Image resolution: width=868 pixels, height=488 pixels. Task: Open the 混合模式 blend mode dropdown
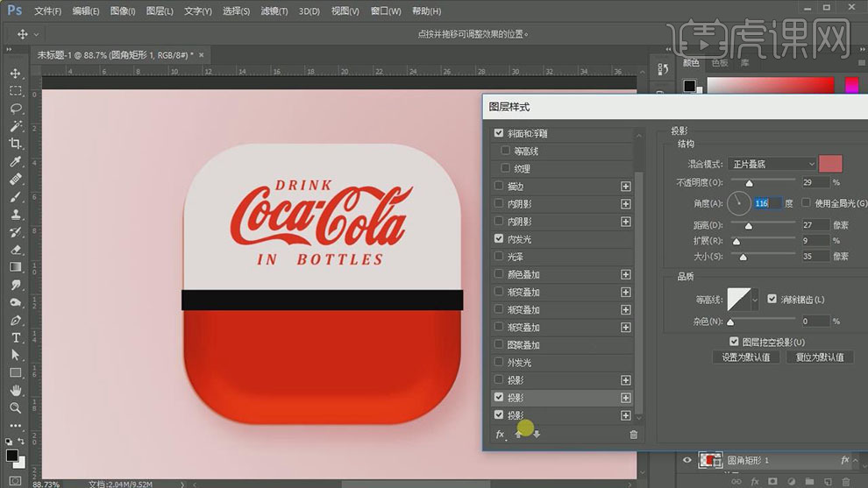[772, 164]
